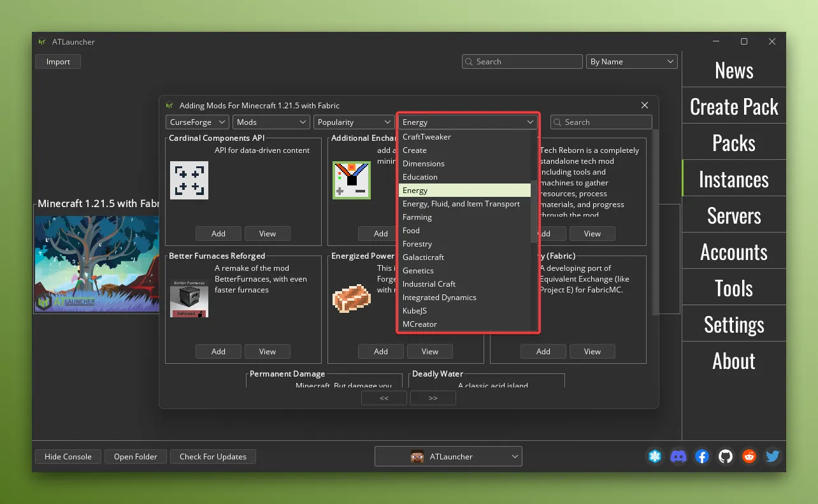Go to the Create Pack tab

click(734, 106)
